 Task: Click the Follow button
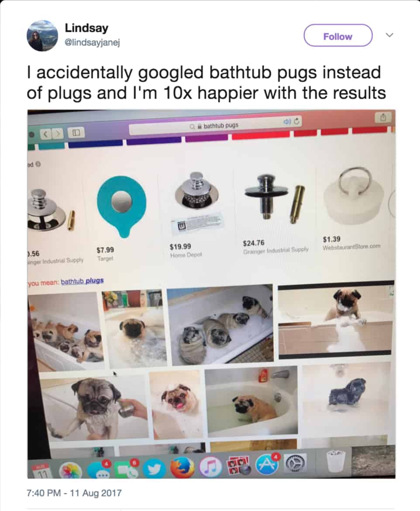click(x=338, y=35)
